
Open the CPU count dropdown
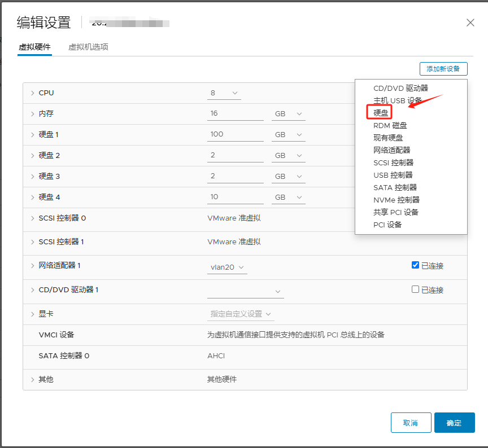[x=224, y=93]
